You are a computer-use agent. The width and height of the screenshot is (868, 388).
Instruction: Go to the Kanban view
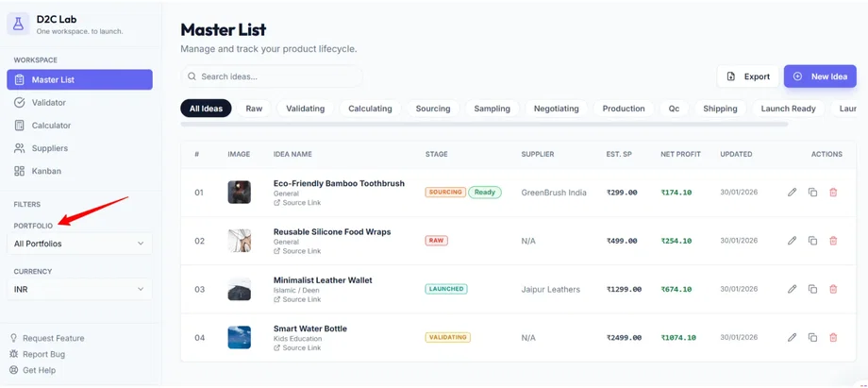(x=46, y=171)
